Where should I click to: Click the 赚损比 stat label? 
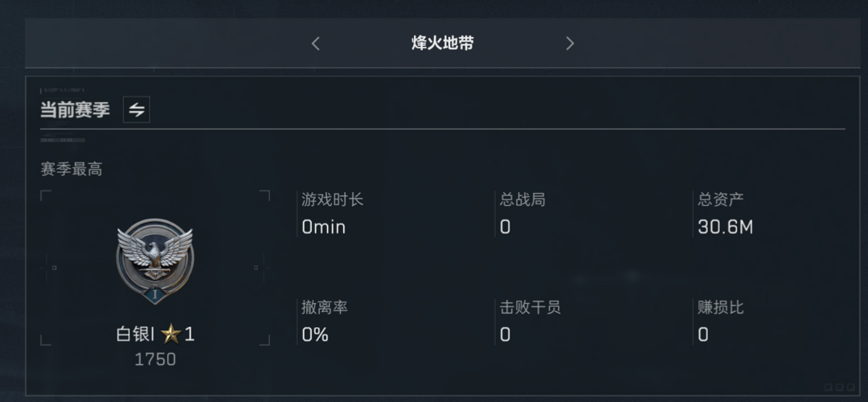pyautogui.click(x=720, y=307)
